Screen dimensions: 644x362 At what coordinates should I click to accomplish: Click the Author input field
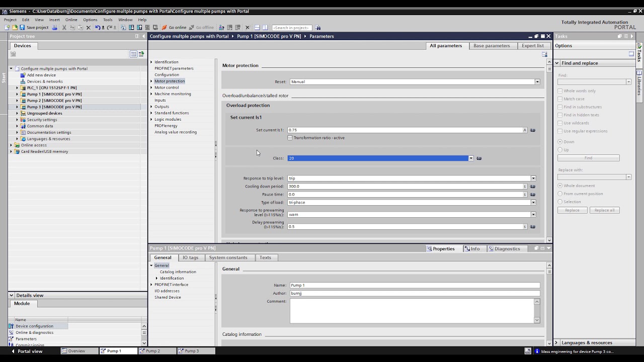coord(415,293)
